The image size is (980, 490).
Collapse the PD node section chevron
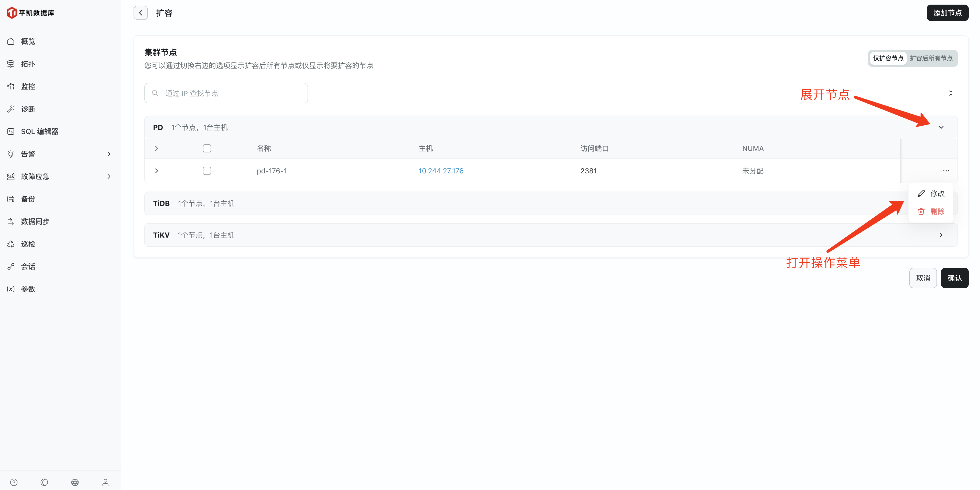click(941, 127)
